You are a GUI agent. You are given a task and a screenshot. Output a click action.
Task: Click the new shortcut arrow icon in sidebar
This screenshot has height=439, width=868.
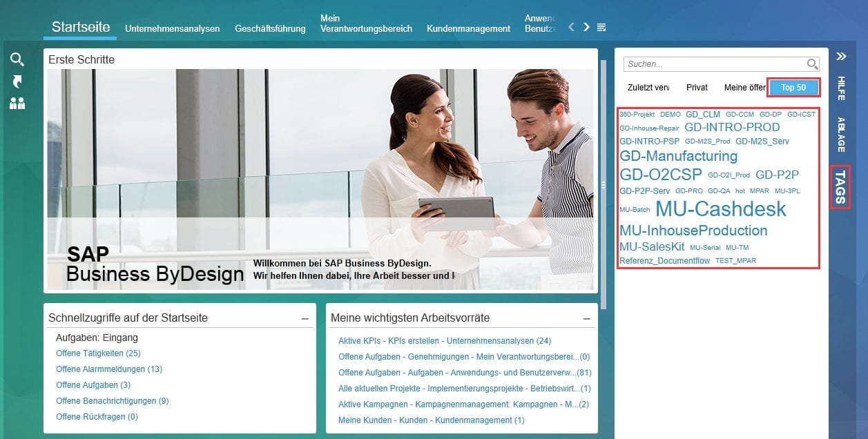coord(17,81)
